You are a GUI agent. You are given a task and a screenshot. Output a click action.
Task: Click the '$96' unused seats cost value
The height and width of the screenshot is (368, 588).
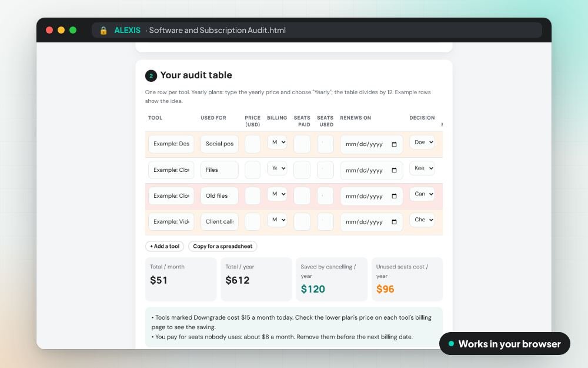point(385,289)
